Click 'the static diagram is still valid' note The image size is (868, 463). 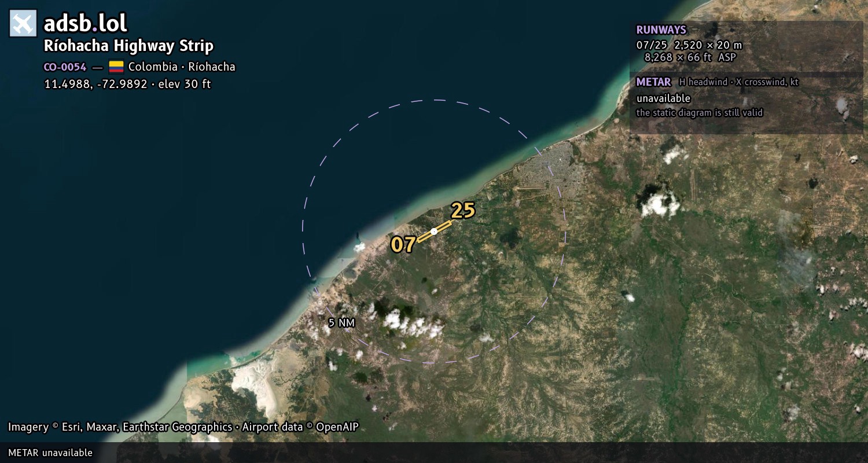pyautogui.click(x=700, y=113)
